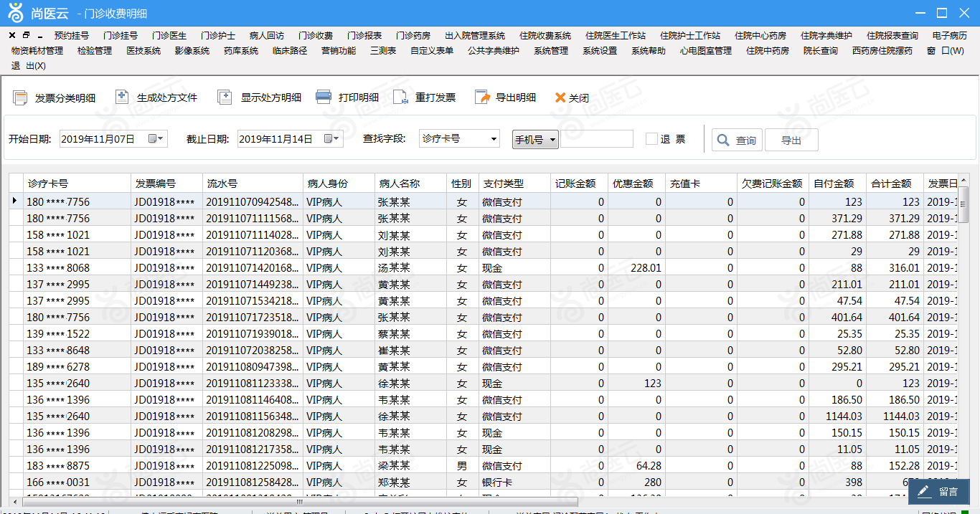Open the 检验管理 menu

tap(95, 51)
